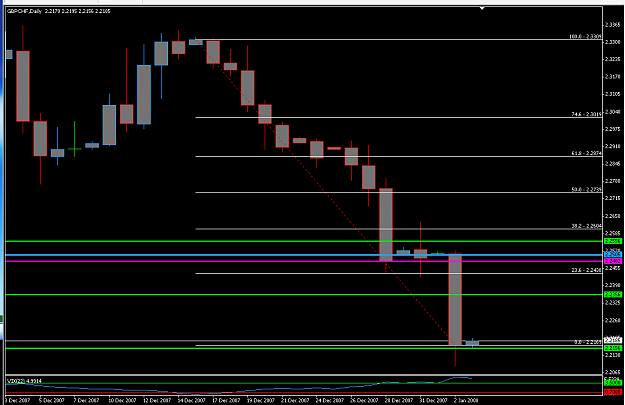Viewport: 625px width, 405px height.
Task: Click the 31 Dec 2007 date label
Action: tap(433, 400)
